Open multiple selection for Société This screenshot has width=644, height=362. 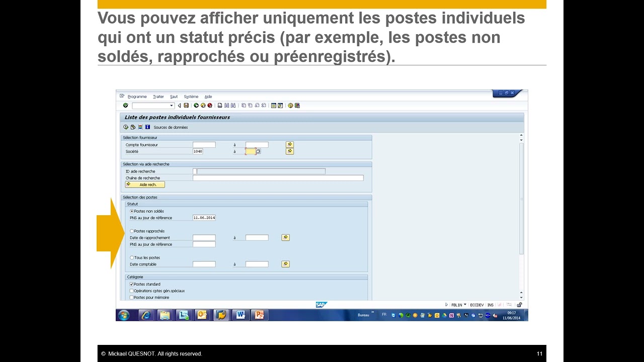[x=290, y=151]
